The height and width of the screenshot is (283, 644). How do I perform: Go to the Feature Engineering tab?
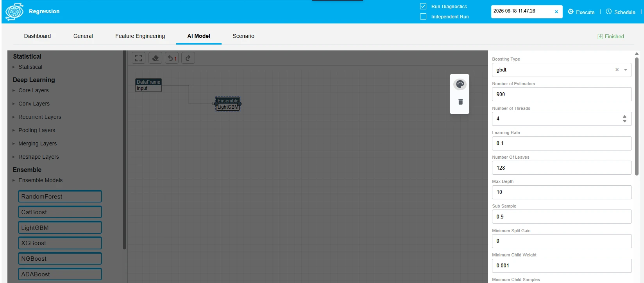point(140,36)
